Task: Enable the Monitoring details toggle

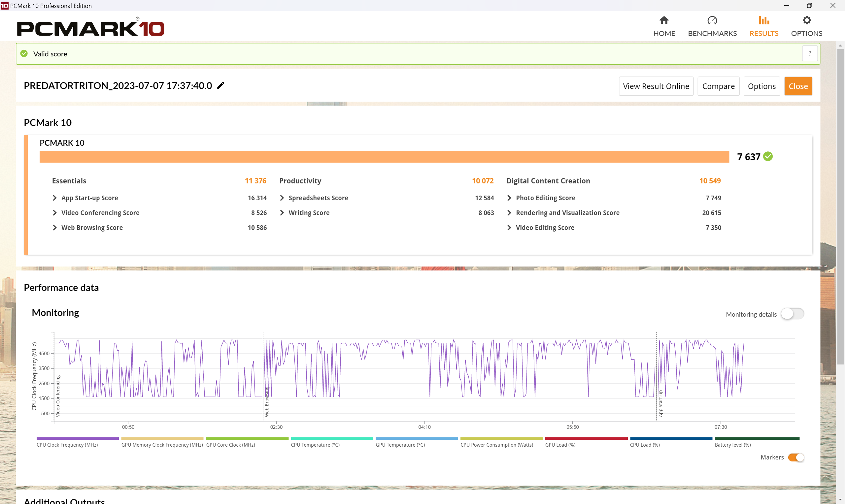Action: coord(792,314)
